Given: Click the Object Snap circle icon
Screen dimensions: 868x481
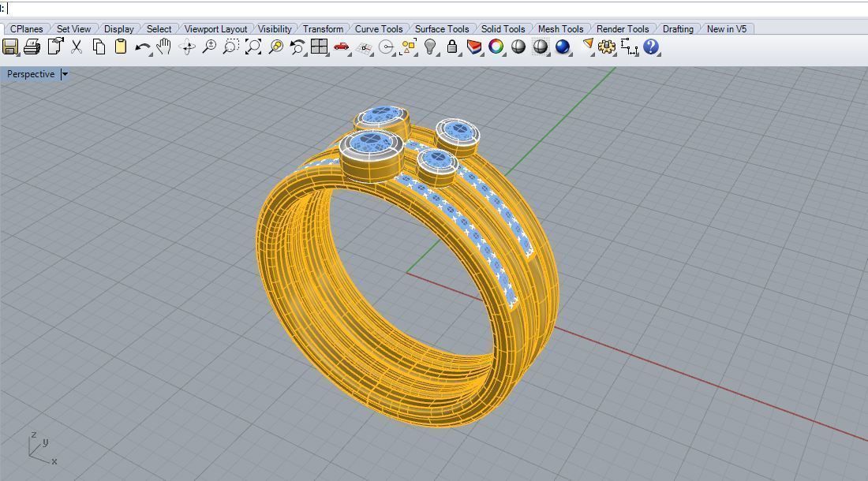Looking at the screenshot, I should [387, 47].
